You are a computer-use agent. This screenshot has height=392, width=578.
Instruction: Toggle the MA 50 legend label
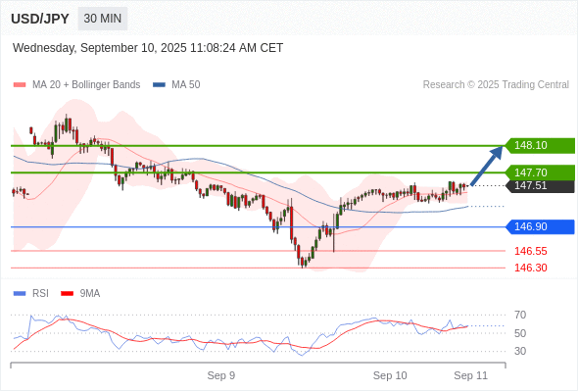pos(186,85)
